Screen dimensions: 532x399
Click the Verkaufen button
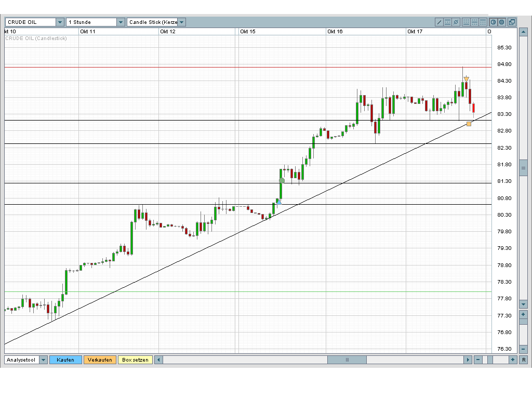(x=100, y=360)
